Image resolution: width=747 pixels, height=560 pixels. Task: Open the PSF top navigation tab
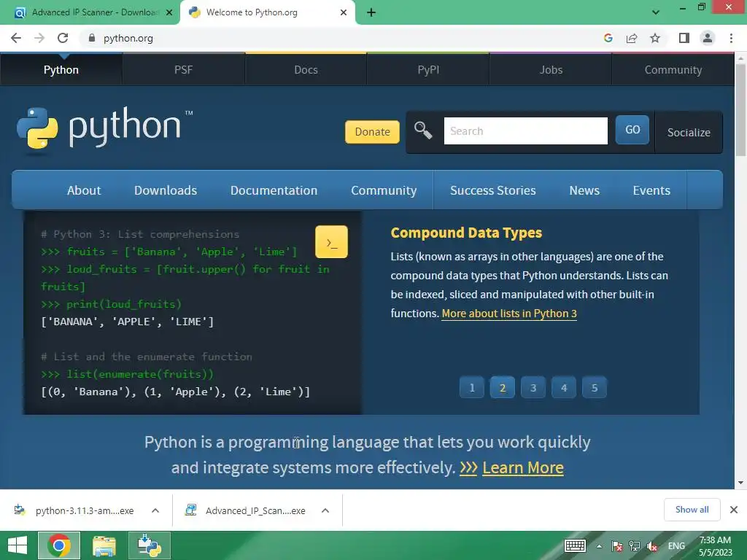click(x=183, y=70)
